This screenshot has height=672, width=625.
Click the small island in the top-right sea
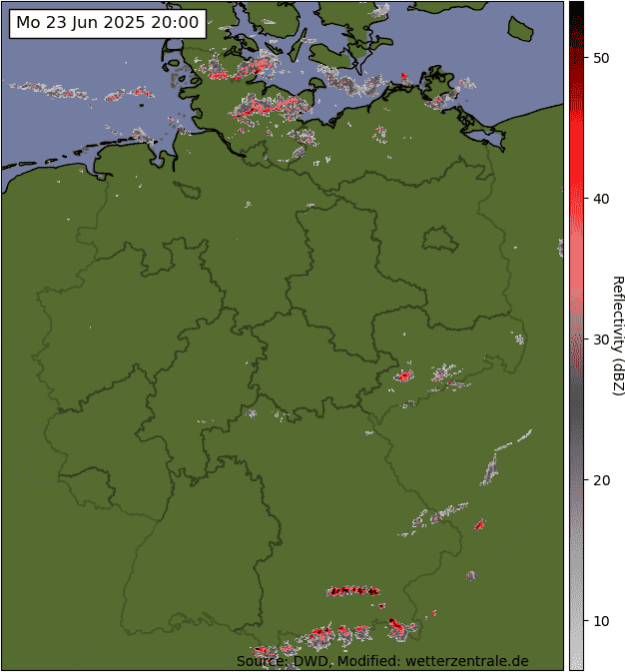tap(520, 29)
